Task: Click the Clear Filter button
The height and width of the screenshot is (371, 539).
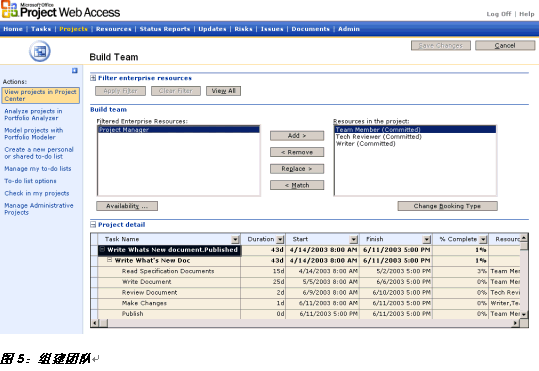Action: [176, 91]
